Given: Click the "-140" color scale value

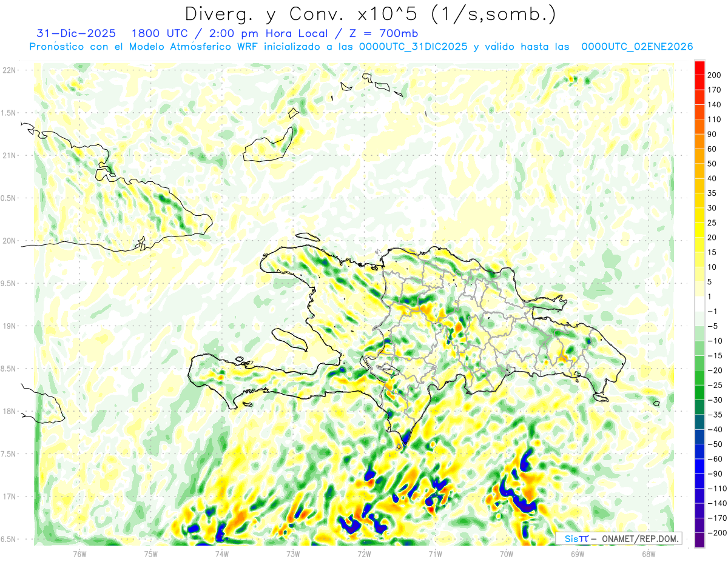Looking at the screenshot, I should [x=716, y=503].
